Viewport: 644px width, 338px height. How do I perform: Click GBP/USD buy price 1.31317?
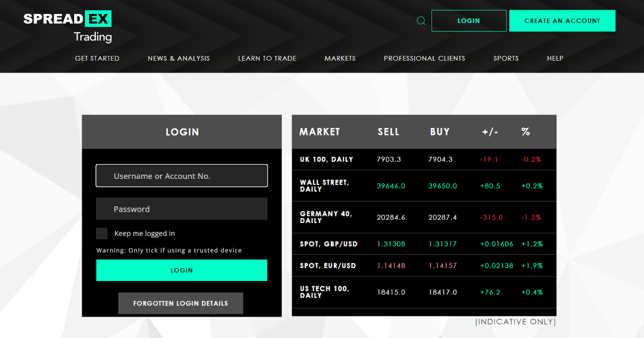pyautogui.click(x=443, y=244)
